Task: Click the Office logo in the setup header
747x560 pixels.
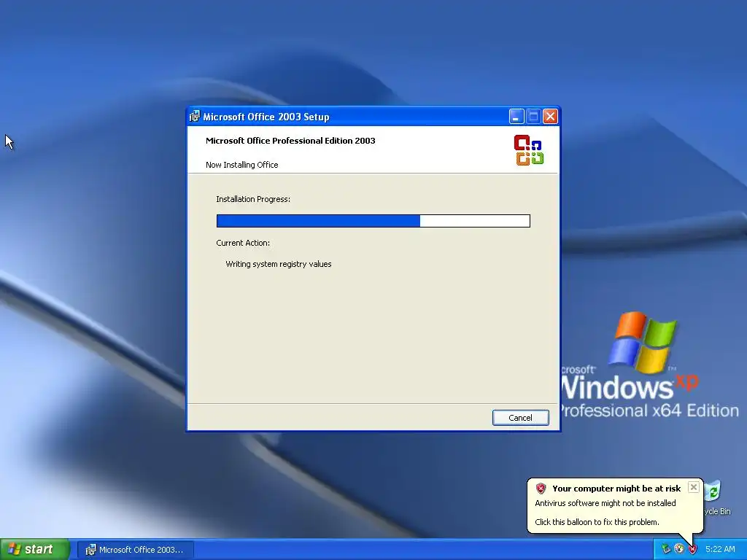Action: 529,150
